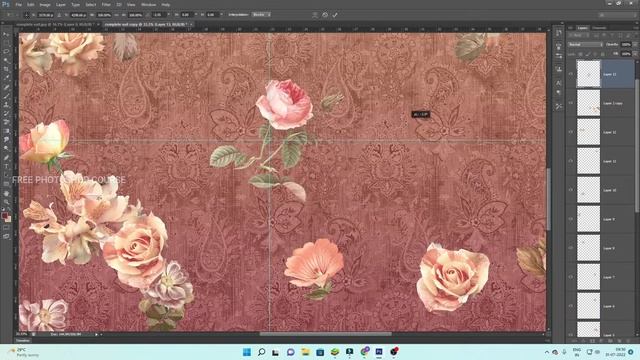
Task: Open the Image menu
Action: coord(45,4)
